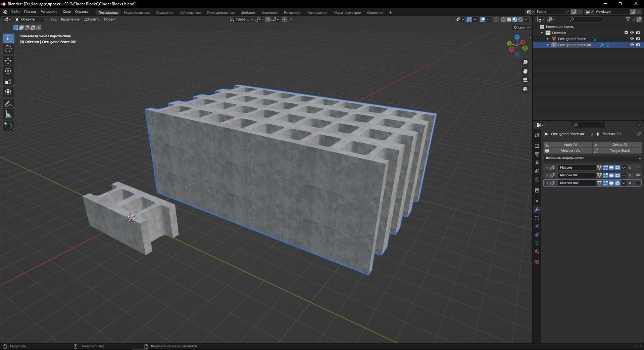Open the World properties tab
644x350 pixels.
537,179
